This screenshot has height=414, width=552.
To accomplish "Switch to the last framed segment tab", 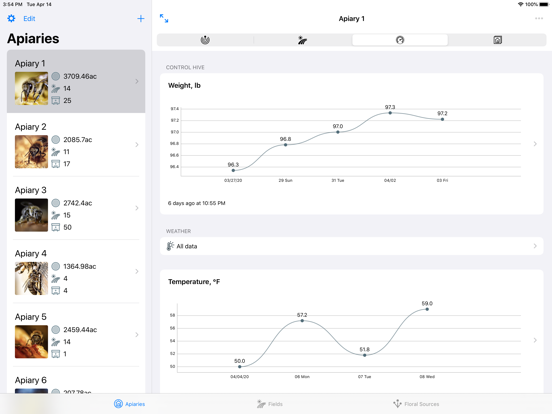I will tap(497, 40).
